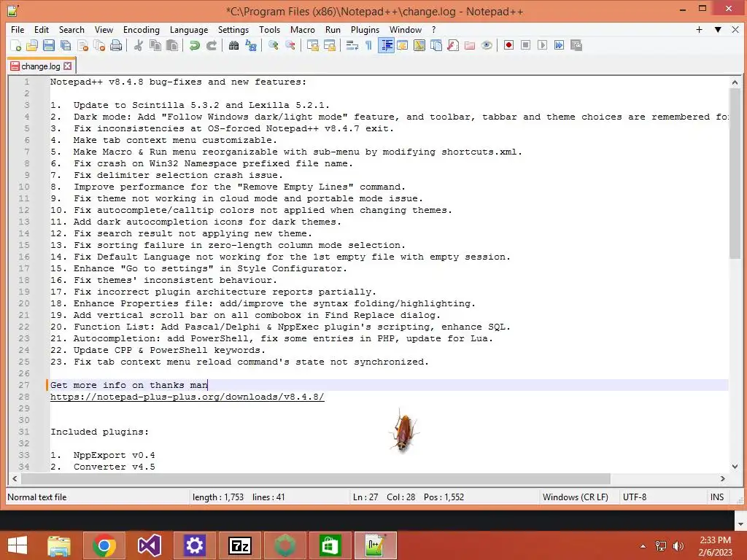Open Replace dialog toolbar icon
The width and height of the screenshot is (747, 560).
click(x=251, y=45)
